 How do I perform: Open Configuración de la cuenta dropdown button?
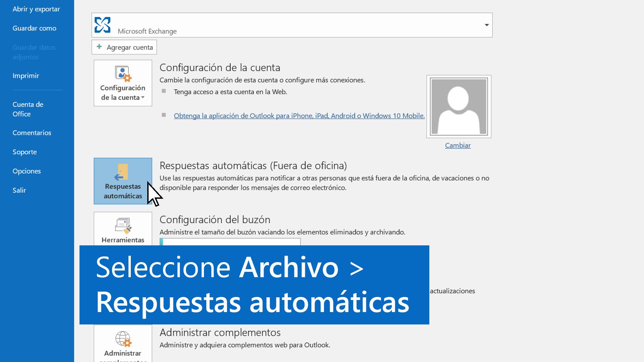click(x=123, y=83)
